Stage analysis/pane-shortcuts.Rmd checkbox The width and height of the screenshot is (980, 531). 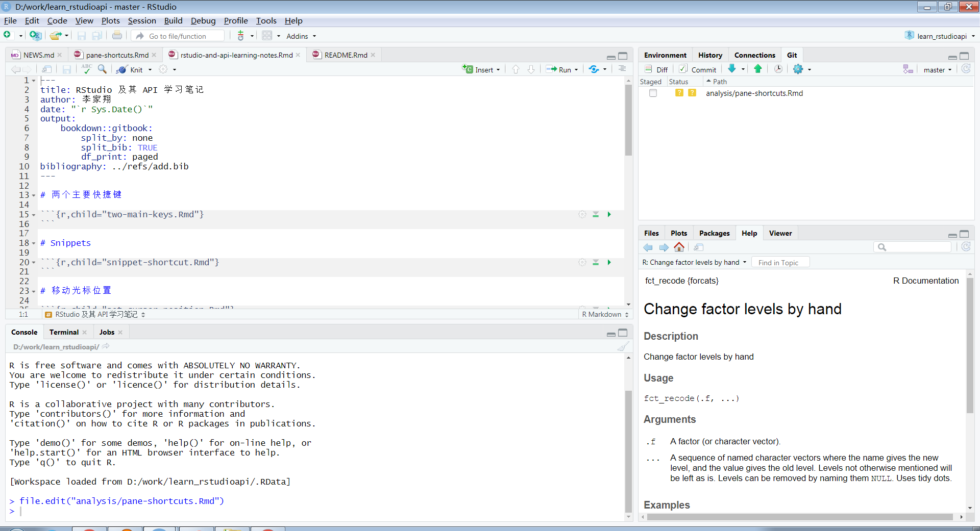tap(653, 93)
